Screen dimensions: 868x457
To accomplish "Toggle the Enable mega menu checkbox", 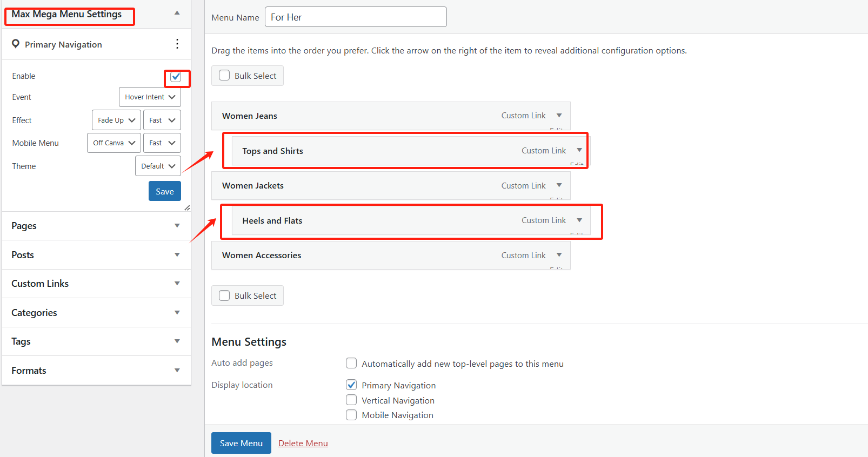I will [176, 77].
